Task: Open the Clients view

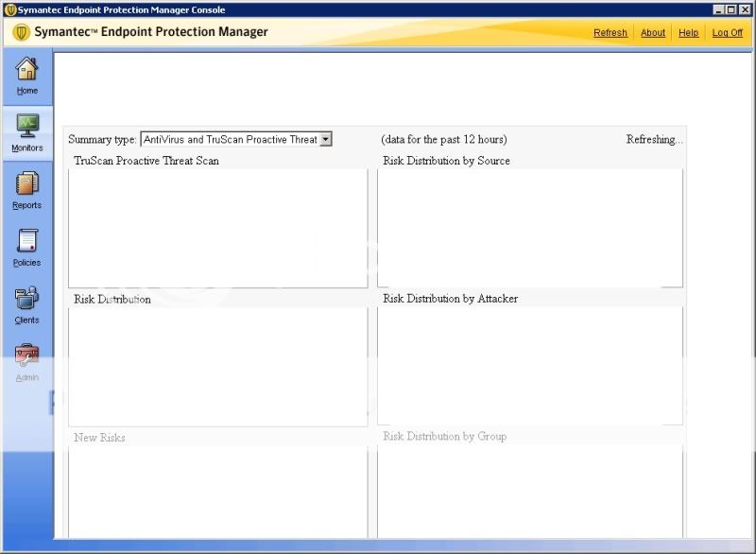Action: 27,306
